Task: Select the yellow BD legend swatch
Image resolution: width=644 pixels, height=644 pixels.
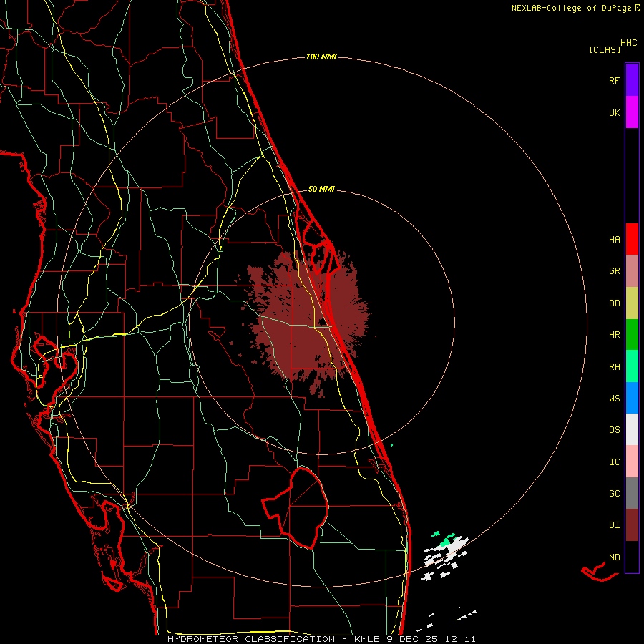Action: pyautogui.click(x=632, y=303)
